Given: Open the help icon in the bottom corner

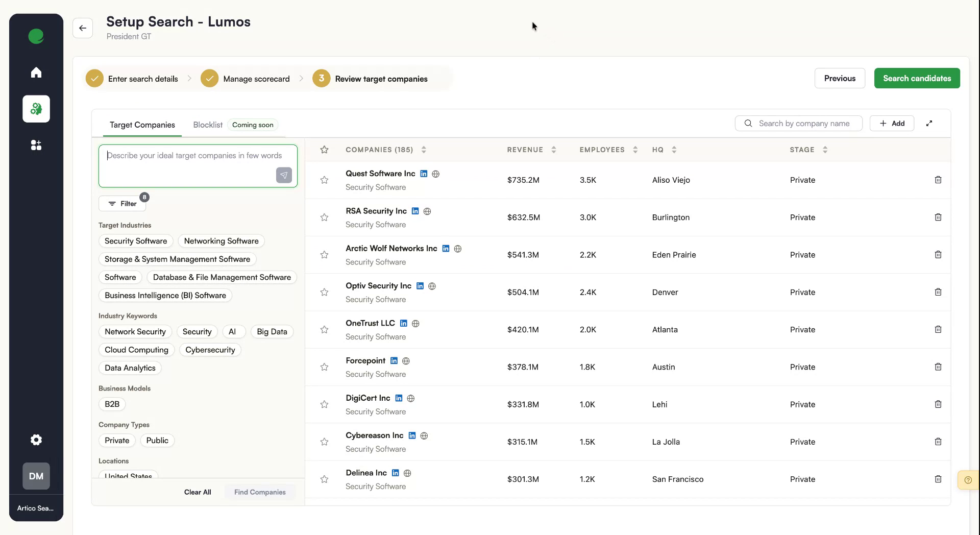Looking at the screenshot, I should coord(968,480).
